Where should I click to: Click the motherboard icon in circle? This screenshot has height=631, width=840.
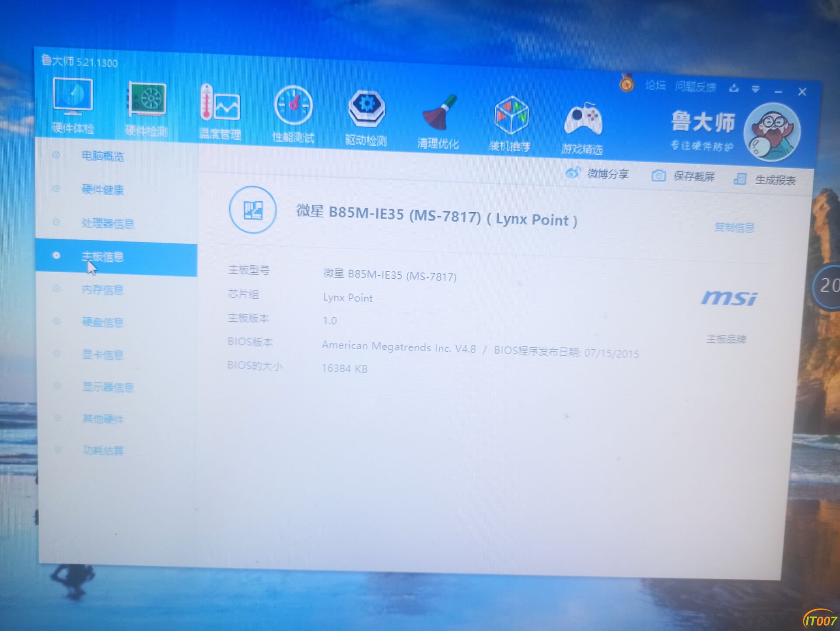tap(252, 210)
